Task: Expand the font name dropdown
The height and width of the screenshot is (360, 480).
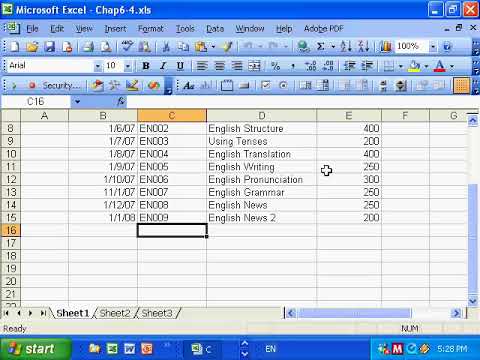Action: pyautogui.click(x=97, y=66)
